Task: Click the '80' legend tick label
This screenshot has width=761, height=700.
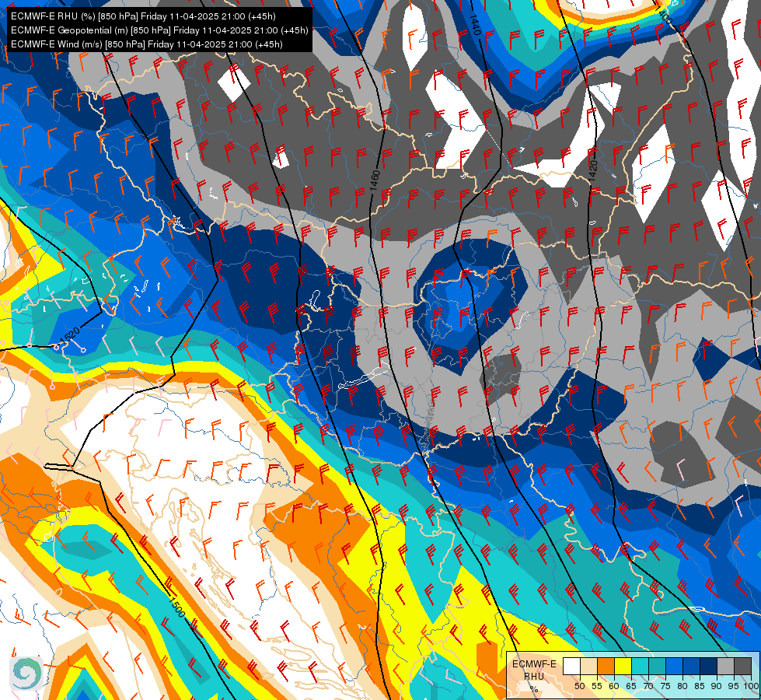Action: 682,686
